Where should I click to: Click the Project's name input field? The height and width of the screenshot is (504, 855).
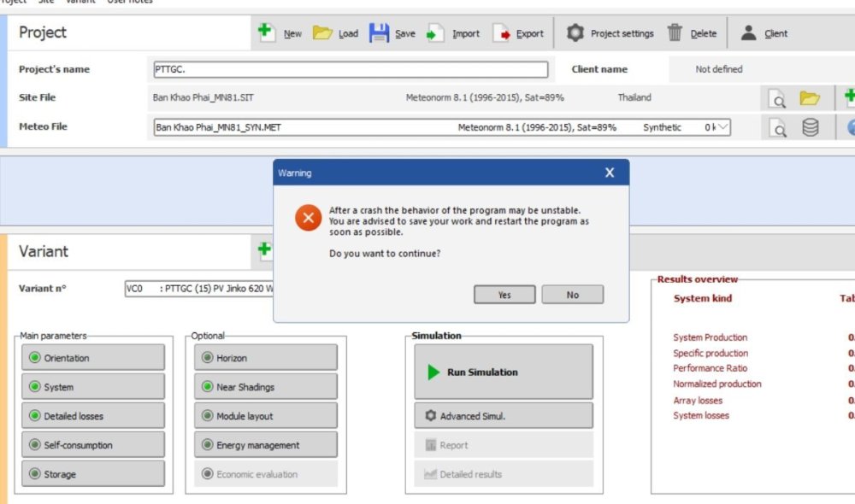click(x=350, y=70)
